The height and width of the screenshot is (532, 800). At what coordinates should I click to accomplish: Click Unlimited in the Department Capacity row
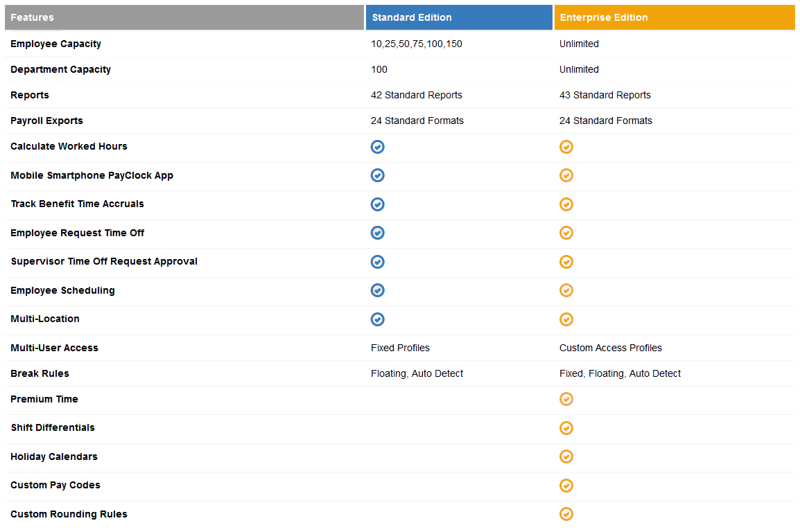579,69
